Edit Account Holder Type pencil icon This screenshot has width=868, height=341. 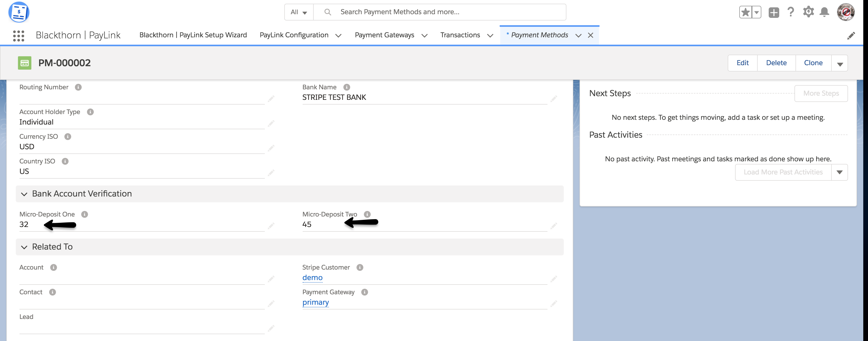click(271, 123)
